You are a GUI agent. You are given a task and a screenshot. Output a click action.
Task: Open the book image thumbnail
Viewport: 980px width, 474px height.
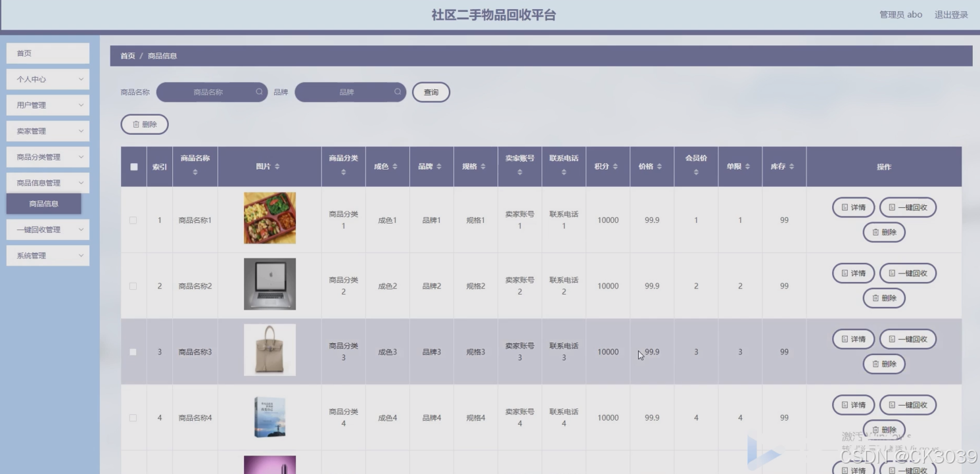pyautogui.click(x=269, y=417)
